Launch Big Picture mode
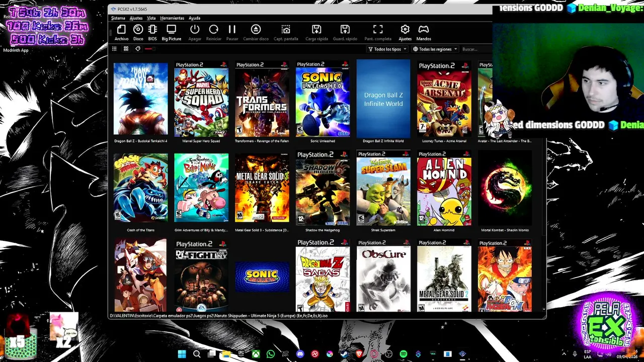The height and width of the screenshot is (362, 644). pos(172,32)
